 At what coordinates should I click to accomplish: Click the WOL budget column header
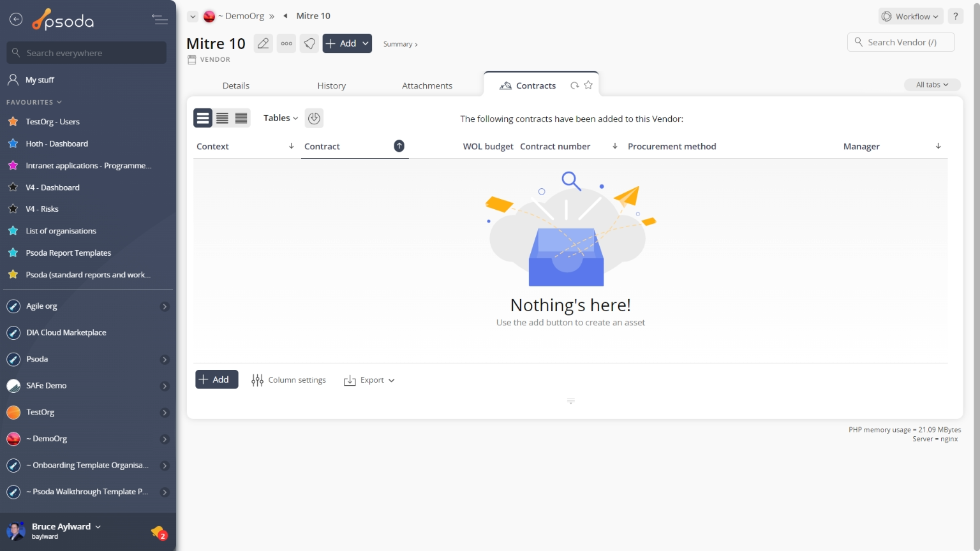[488, 146]
